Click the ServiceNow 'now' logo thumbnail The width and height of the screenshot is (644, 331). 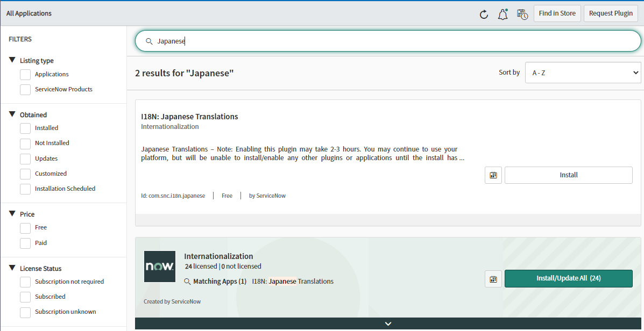(x=160, y=267)
